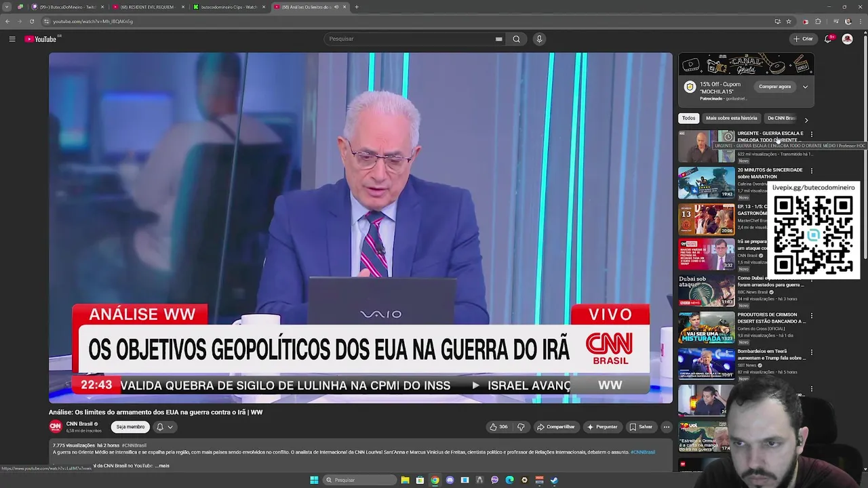Open Discord from the taskbar
868x488 pixels.
click(x=450, y=480)
